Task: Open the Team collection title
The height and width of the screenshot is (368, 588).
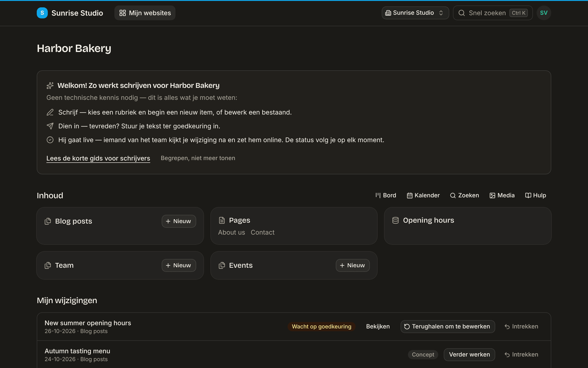Action: pyautogui.click(x=64, y=265)
